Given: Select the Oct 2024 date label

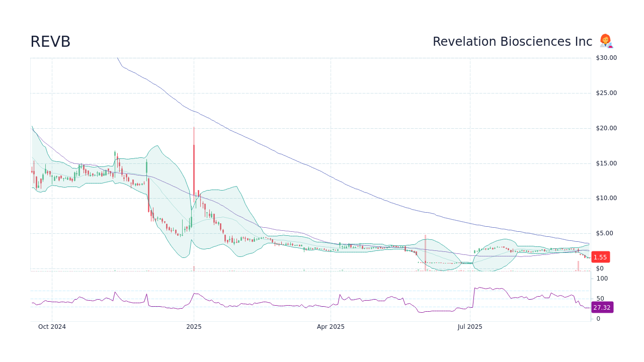Looking at the screenshot, I should 52,326.
